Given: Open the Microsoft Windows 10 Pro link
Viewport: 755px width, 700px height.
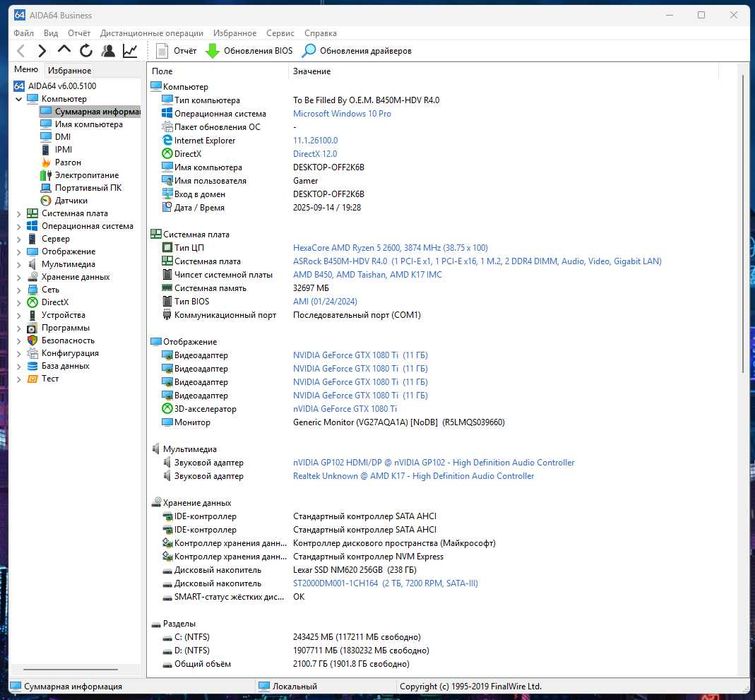Looking at the screenshot, I should (x=342, y=114).
